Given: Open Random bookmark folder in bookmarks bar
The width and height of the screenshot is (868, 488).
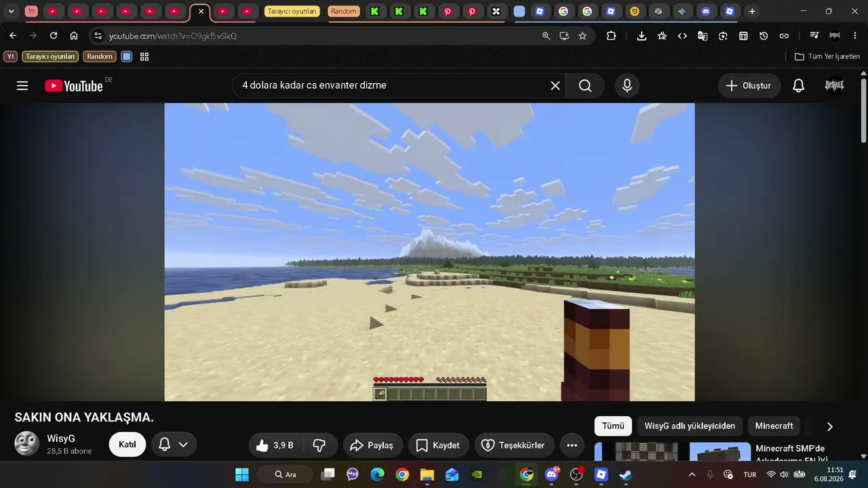Looking at the screenshot, I should [100, 57].
